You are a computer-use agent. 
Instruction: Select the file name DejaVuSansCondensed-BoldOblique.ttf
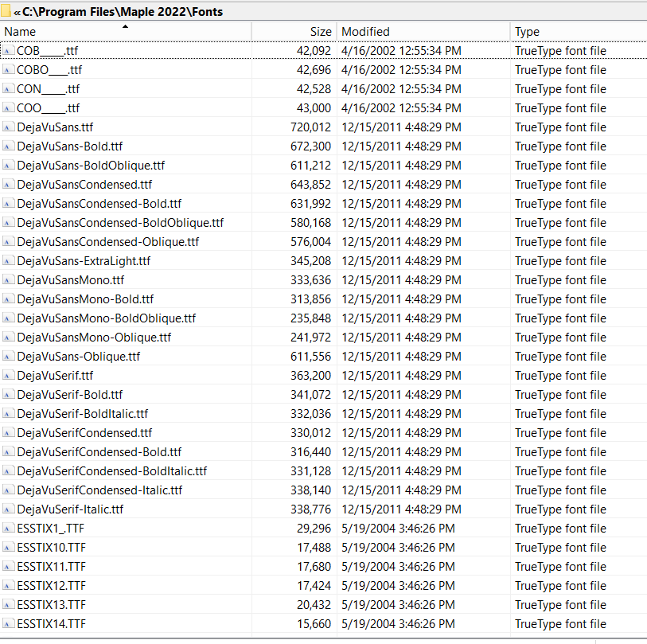(x=120, y=223)
